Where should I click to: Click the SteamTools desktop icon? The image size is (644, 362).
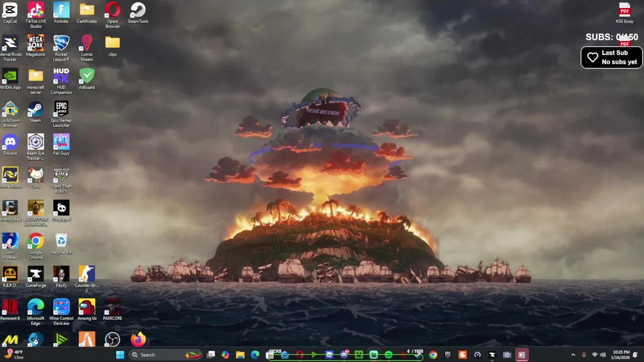tap(138, 13)
